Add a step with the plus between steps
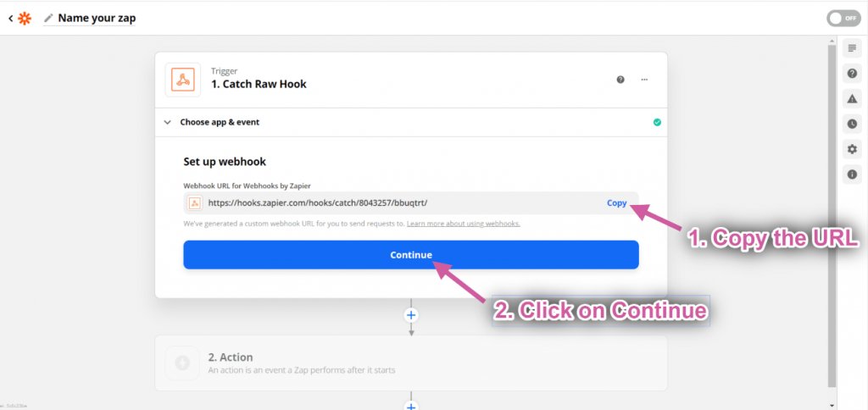This screenshot has width=868, height=410. pyautogui.click(x=411, y=315)
